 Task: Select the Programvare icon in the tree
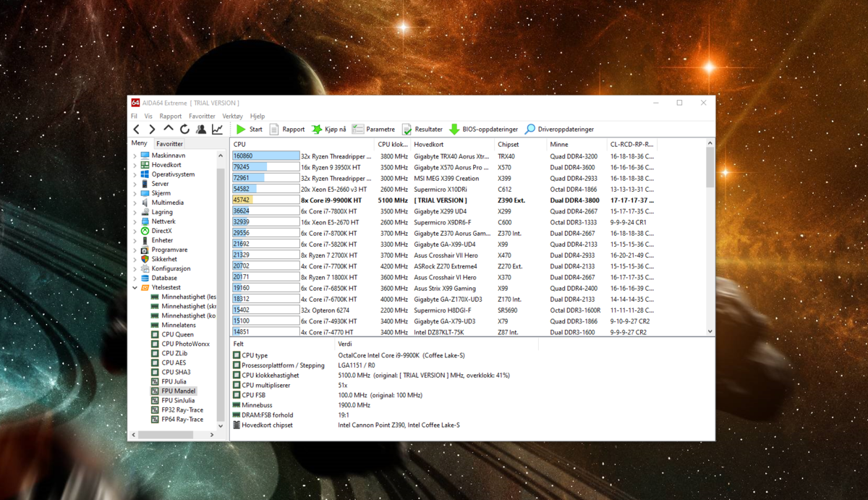pos(145,250)
